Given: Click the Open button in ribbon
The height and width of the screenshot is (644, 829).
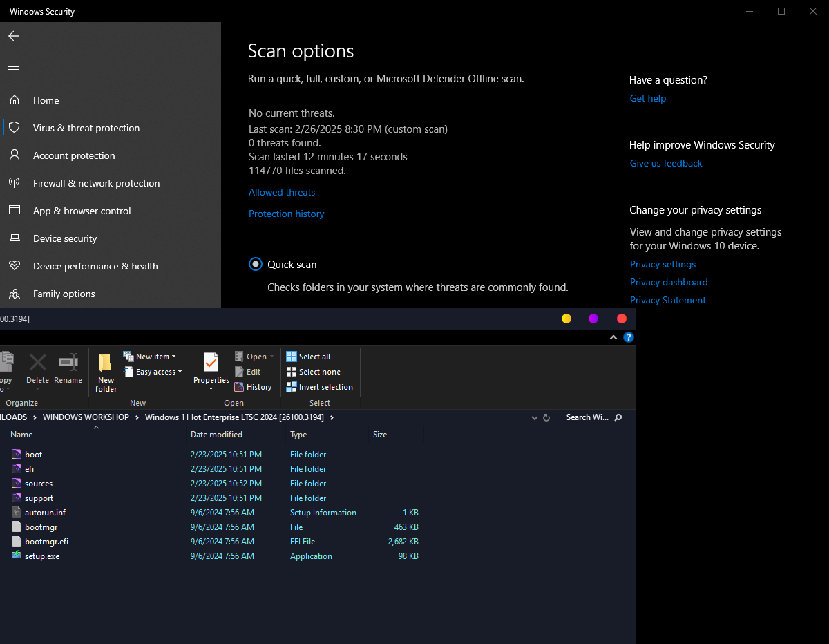Looking at the screenshot, I should coord(251,357).
